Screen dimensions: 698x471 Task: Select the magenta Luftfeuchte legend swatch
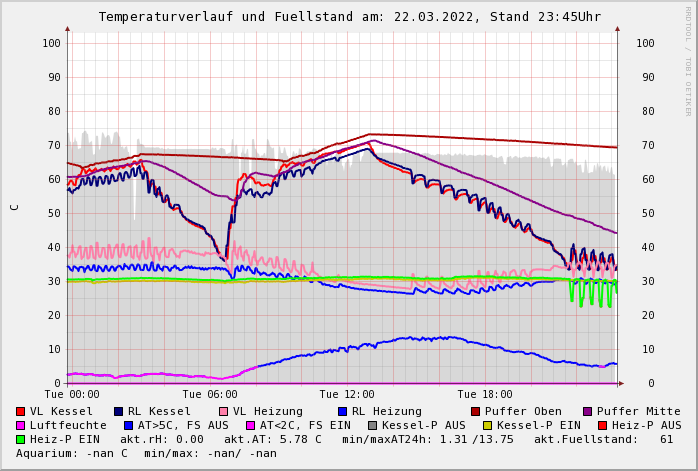[21, 425]
